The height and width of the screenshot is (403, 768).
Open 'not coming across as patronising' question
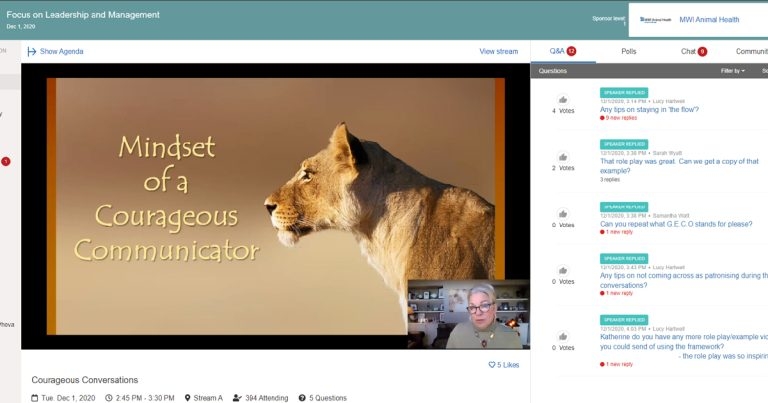[x=684, y=280]
